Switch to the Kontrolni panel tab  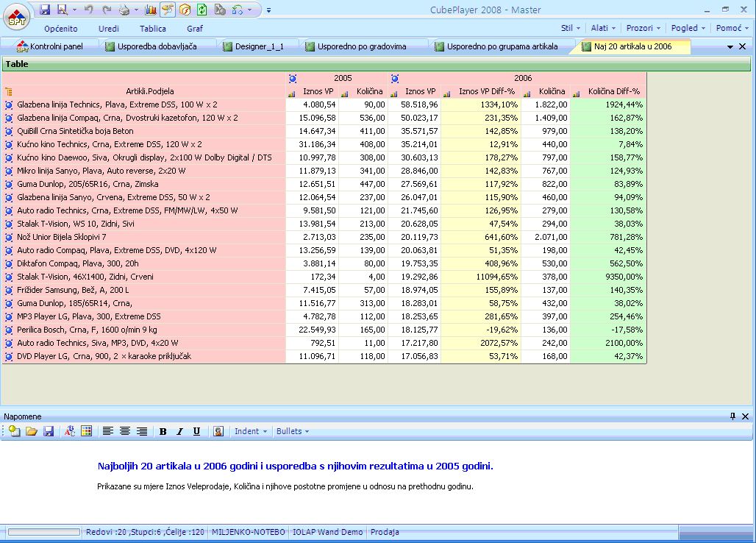pos(50,47)
